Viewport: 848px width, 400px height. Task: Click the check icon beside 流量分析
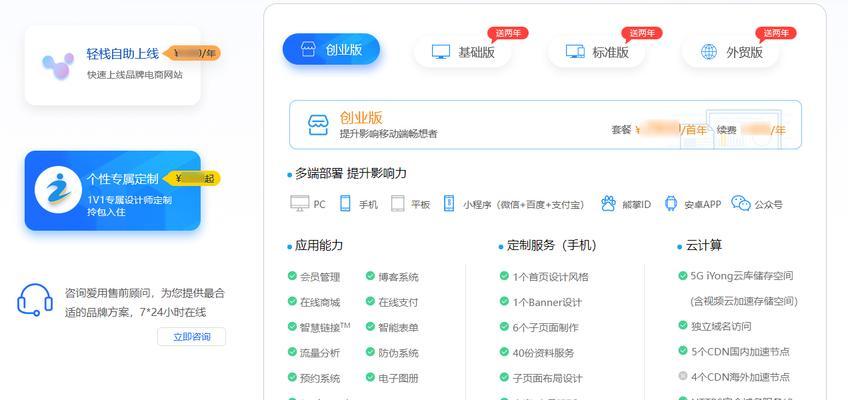pyautogui.click(x=292, y=352)
